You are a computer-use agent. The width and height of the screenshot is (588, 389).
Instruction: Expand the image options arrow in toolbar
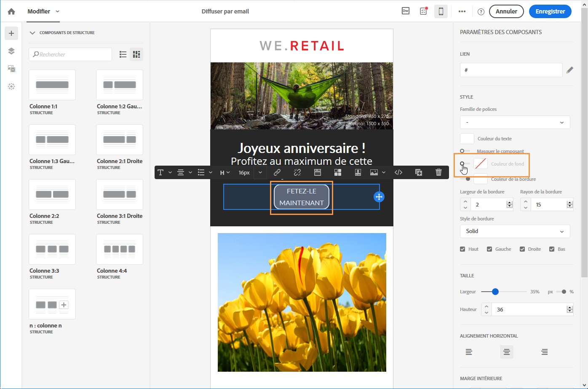tap(384, 172)
